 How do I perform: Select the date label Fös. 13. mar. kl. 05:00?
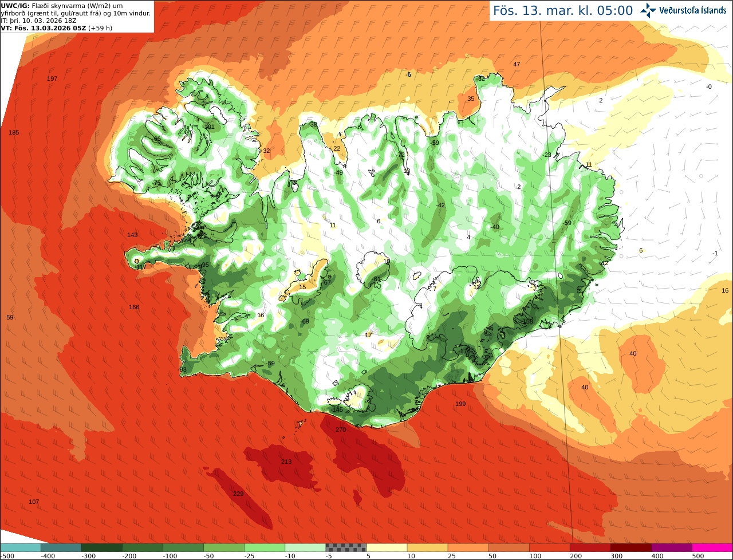point(563,10)
